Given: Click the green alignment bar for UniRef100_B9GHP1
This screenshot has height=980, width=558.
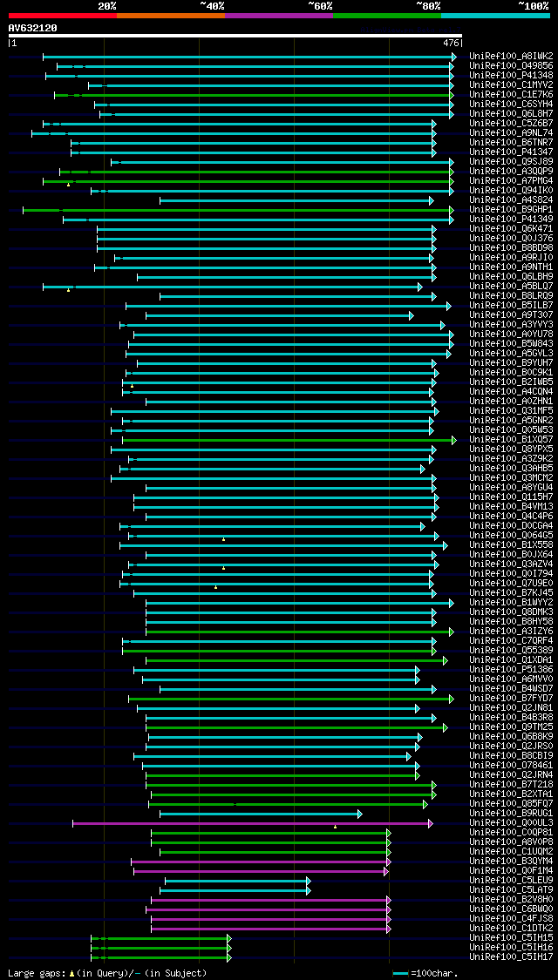Looking at the screenshot, I should tap(238, 210).
